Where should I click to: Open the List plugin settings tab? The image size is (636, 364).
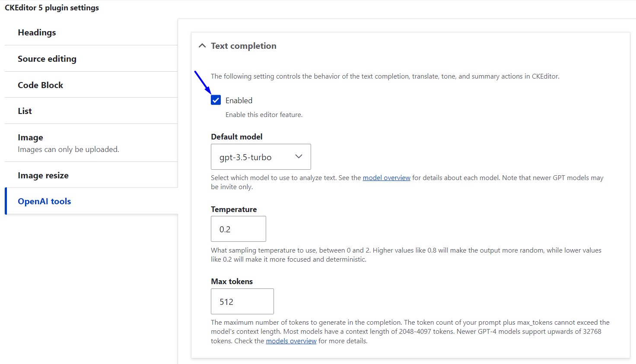91,111
